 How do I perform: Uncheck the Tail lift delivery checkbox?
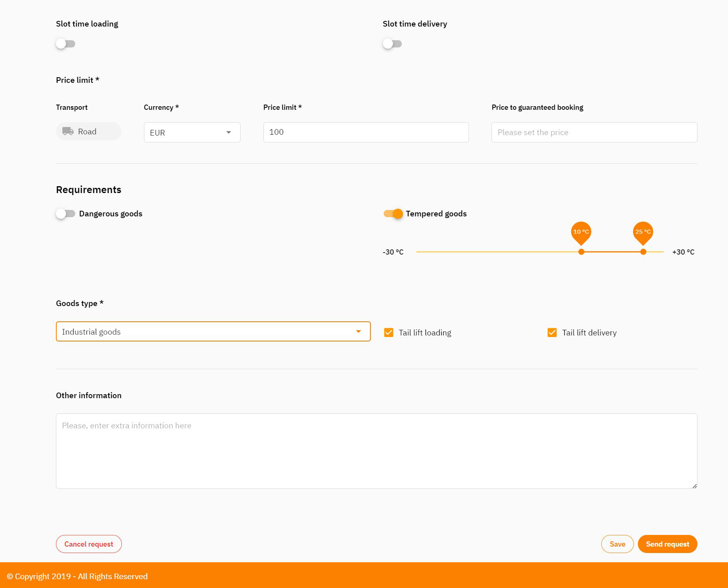tap(552, 333)
